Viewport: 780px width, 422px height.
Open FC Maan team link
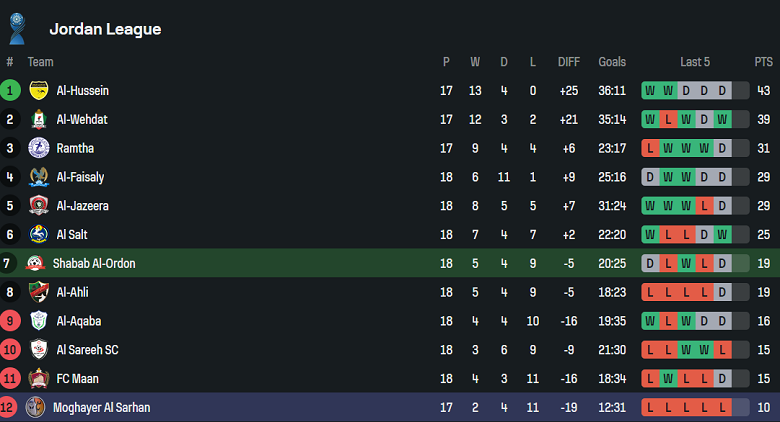(77, 379)
